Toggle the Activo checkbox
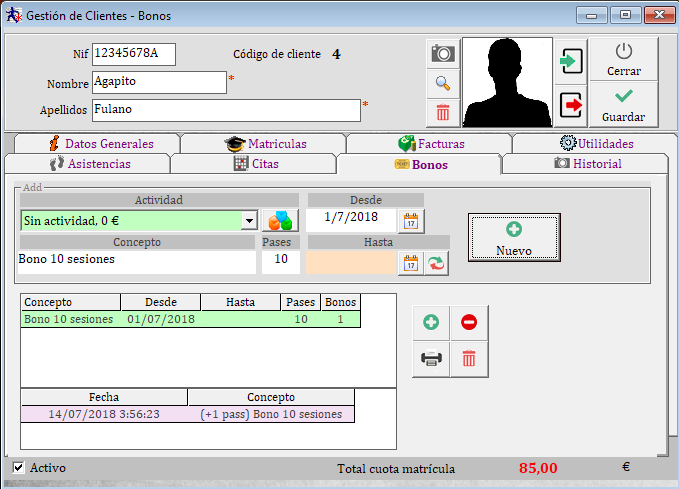This screenshot has width=679, height=489. click(18, 468)
